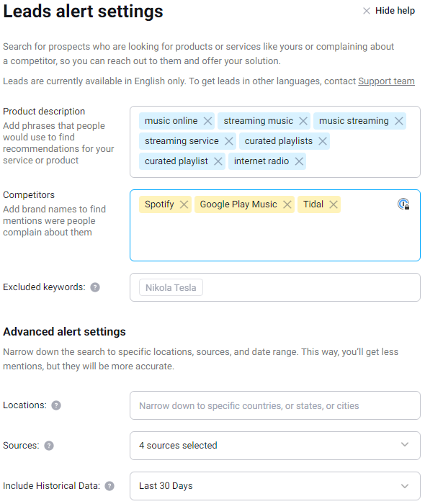Delete the "internet radio" tag
Image resolution: width=425 pixels, height=504 pixels.
click(299, 161)
